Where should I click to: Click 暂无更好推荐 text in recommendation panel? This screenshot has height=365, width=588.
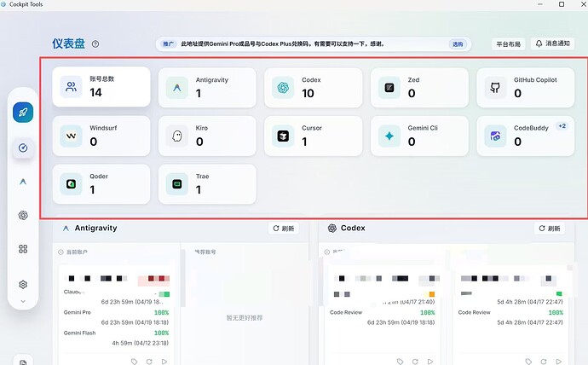[x=244, y=318]
